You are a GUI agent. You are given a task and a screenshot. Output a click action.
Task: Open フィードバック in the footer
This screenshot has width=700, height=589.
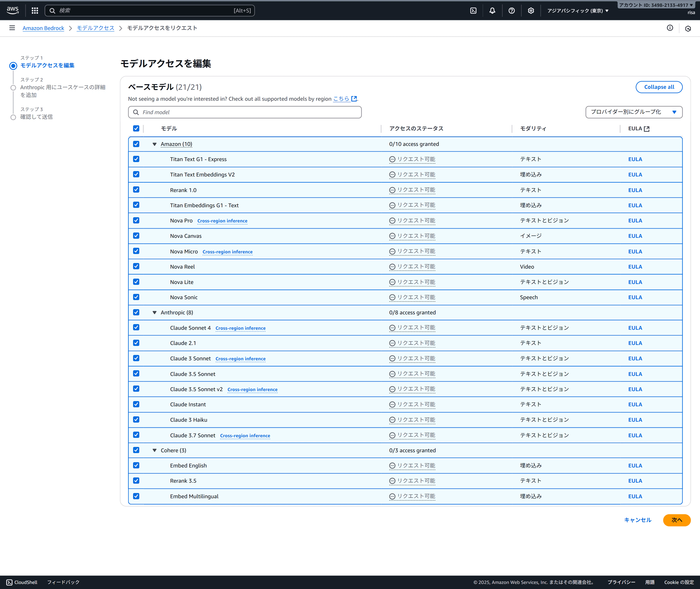click(x=63, y=582)
